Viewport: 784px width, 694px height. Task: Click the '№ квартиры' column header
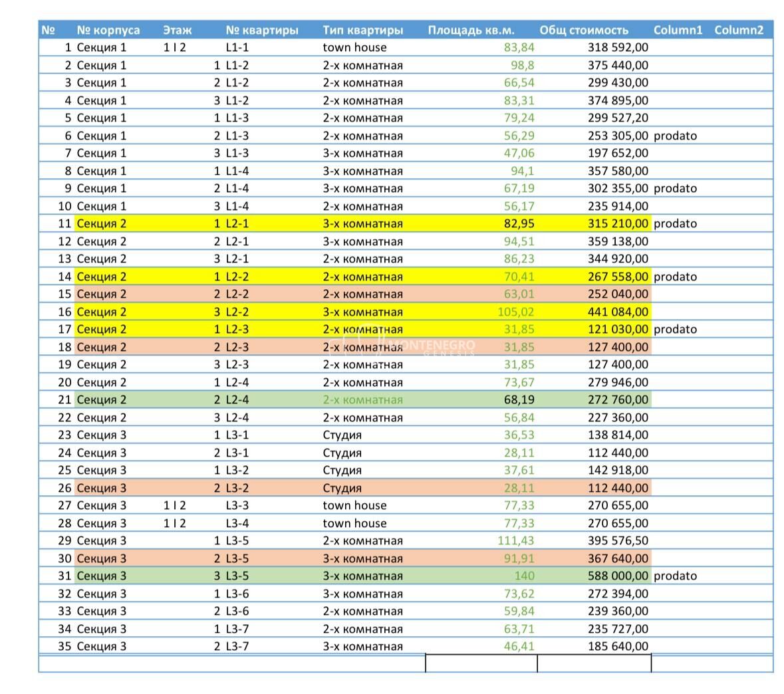262,30
